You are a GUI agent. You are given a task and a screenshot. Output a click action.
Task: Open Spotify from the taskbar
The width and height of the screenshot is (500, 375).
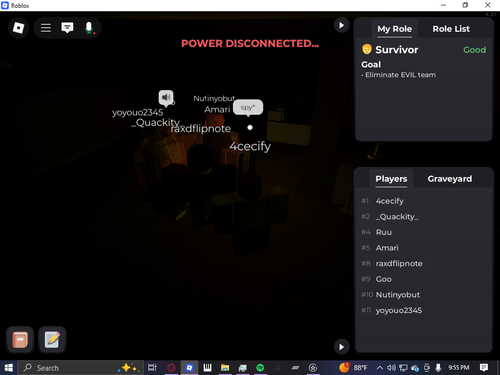260,368
